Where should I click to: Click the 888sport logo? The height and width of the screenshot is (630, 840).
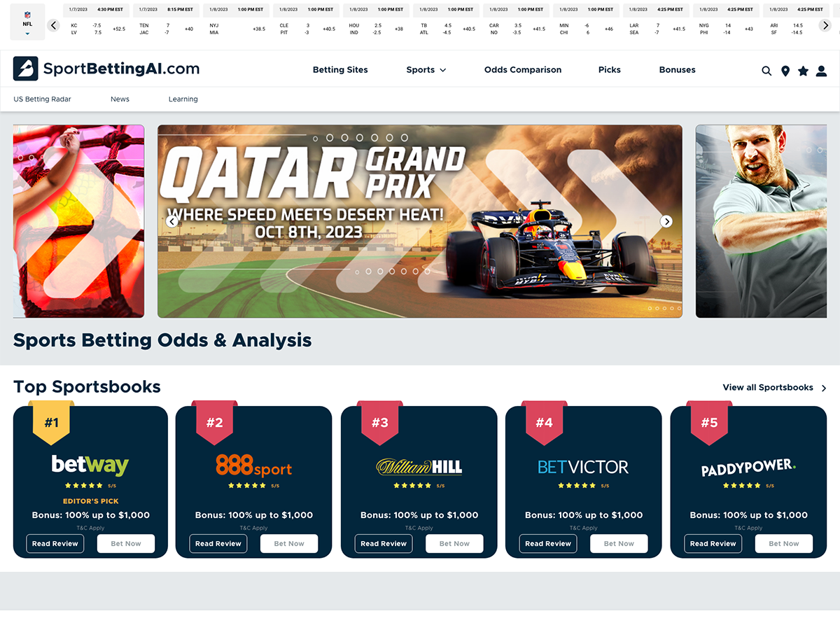click(x=253, y=465)
